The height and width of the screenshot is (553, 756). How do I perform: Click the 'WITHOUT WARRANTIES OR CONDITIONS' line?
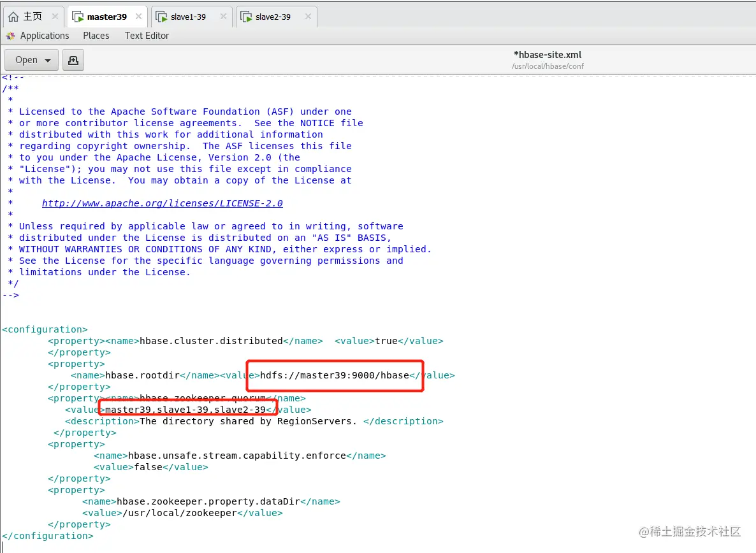(x=219, y=249)
